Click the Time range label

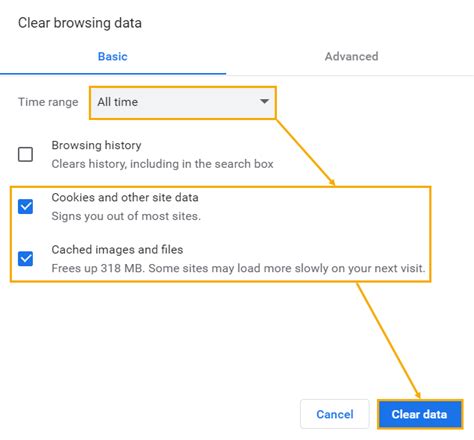point(48,102)
